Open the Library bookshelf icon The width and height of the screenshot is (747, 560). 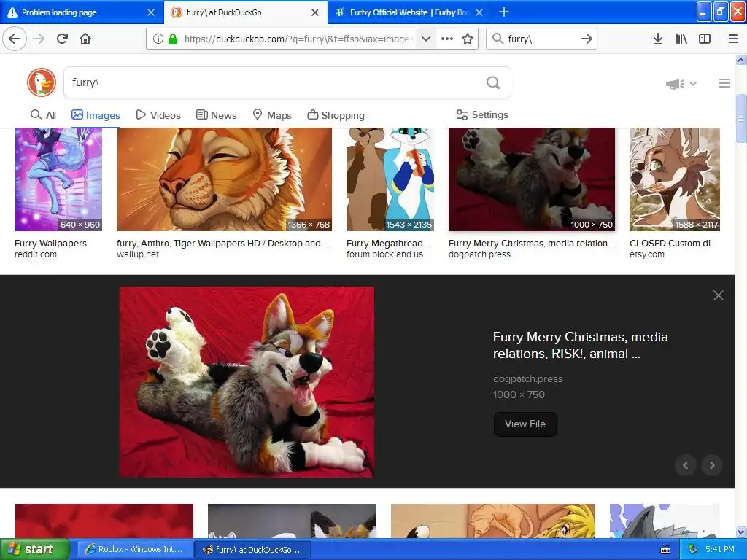[681, 39]
